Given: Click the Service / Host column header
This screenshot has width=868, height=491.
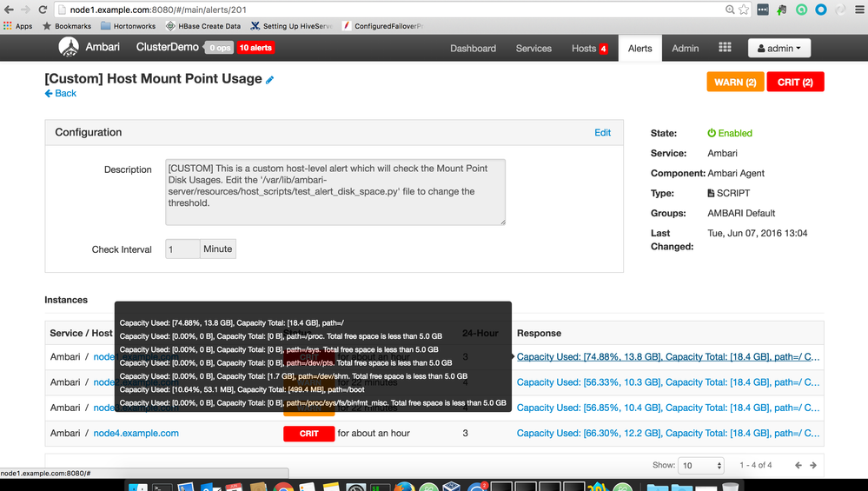Looking at the screenshot, I should point(81,333).
